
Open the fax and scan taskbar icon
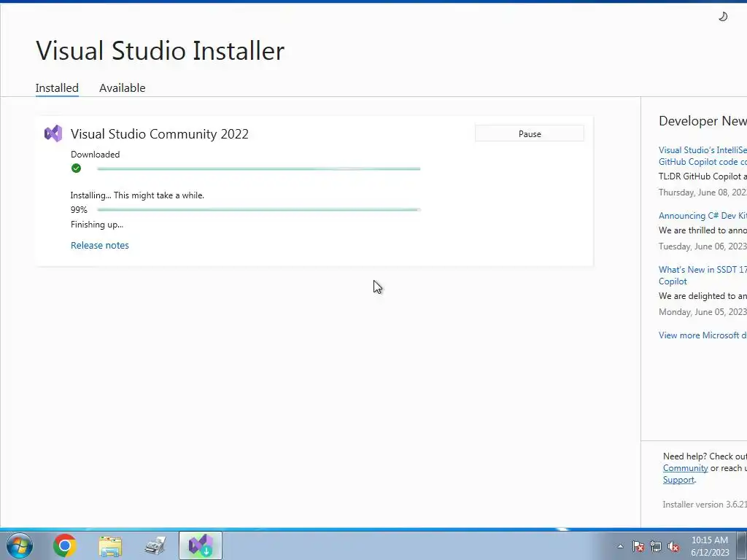coord(155,545)
